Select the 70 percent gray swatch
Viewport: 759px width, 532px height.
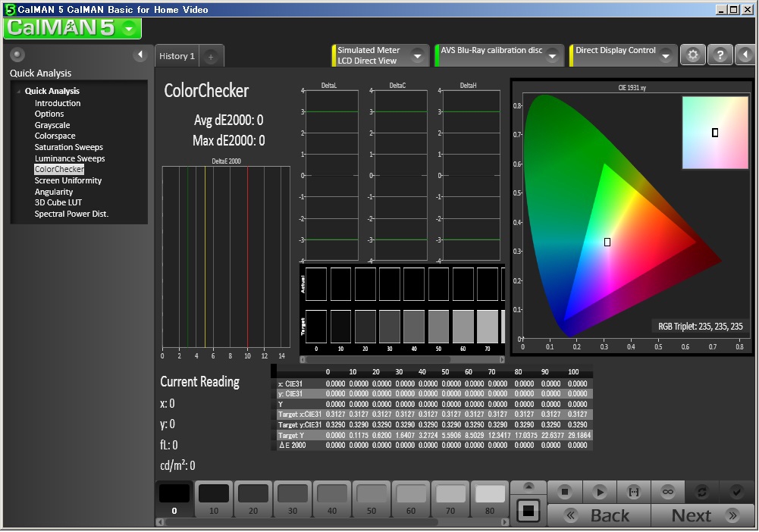point(450,499)
